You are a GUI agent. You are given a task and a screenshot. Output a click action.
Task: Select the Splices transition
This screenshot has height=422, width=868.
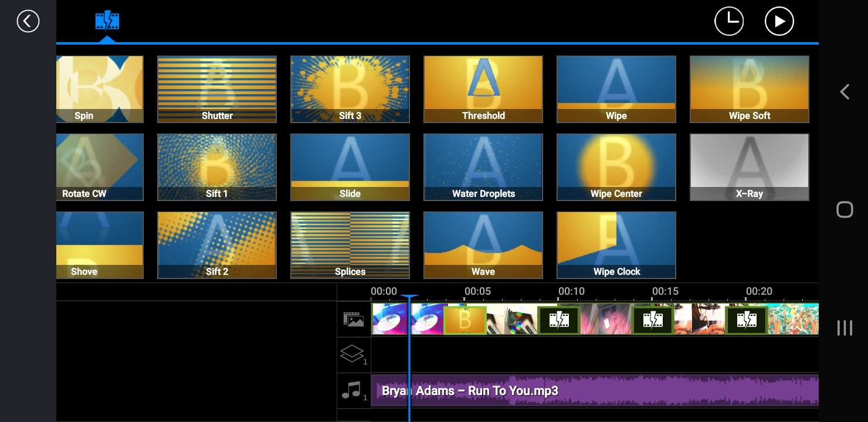point(350,245)
